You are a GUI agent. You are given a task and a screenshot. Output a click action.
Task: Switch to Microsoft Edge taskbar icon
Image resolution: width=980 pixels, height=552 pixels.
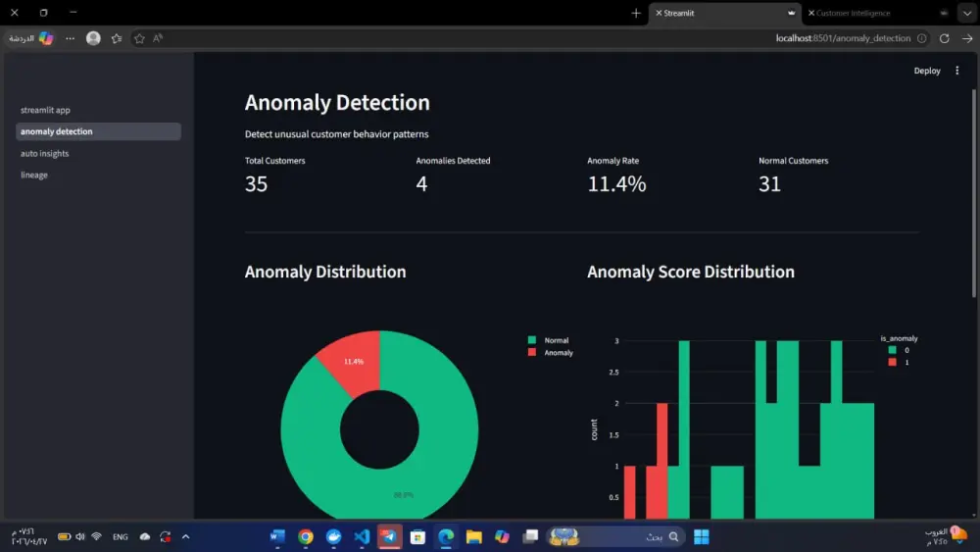click(x=446, y=537)
